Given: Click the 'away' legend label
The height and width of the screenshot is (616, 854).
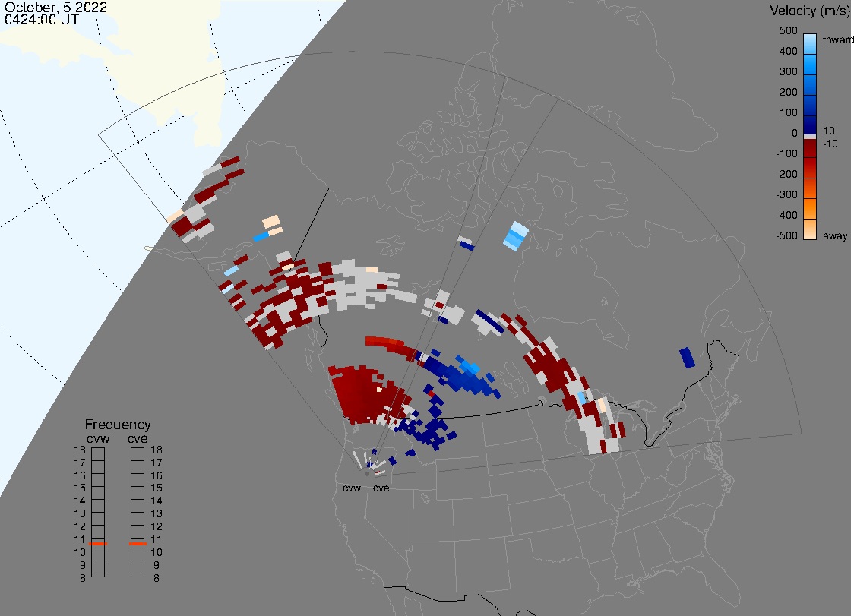Looking at the screenshot, I should coord(835,235).
